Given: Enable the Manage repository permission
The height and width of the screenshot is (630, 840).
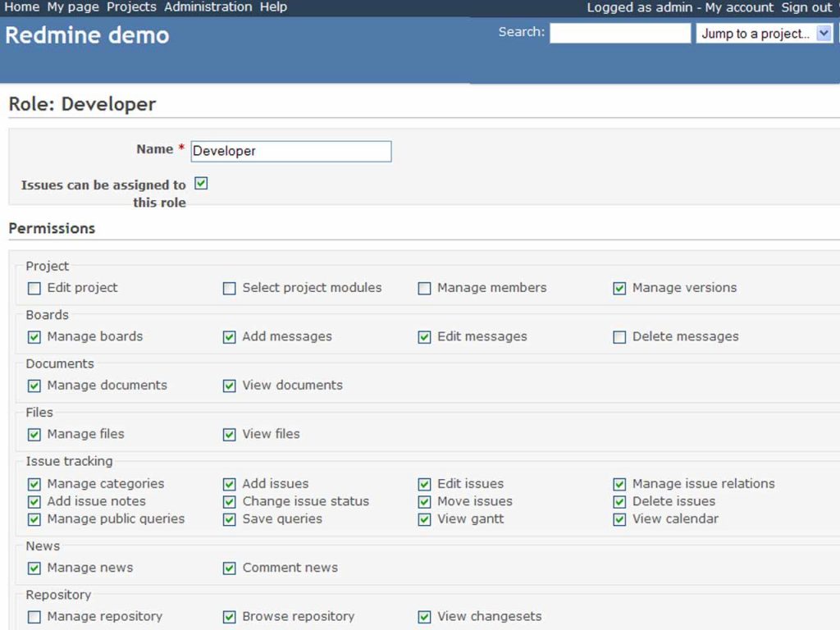Looking at the screenshot, I should click(34, 616).
